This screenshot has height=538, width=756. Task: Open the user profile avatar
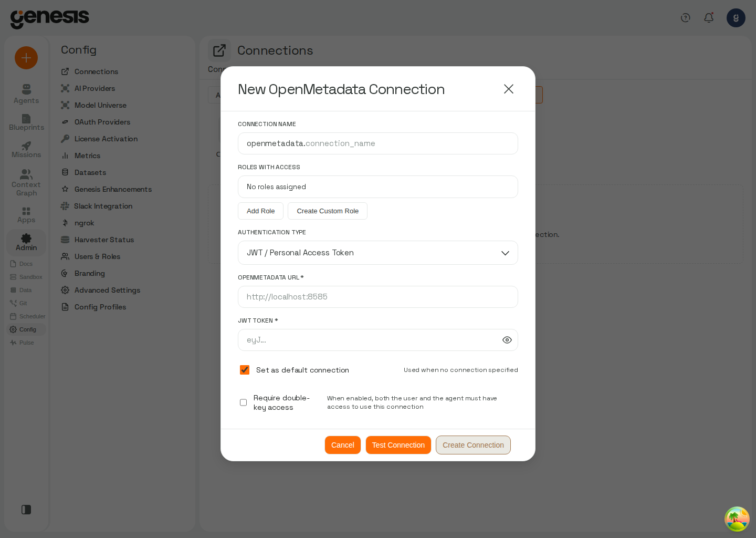(736, 18)
